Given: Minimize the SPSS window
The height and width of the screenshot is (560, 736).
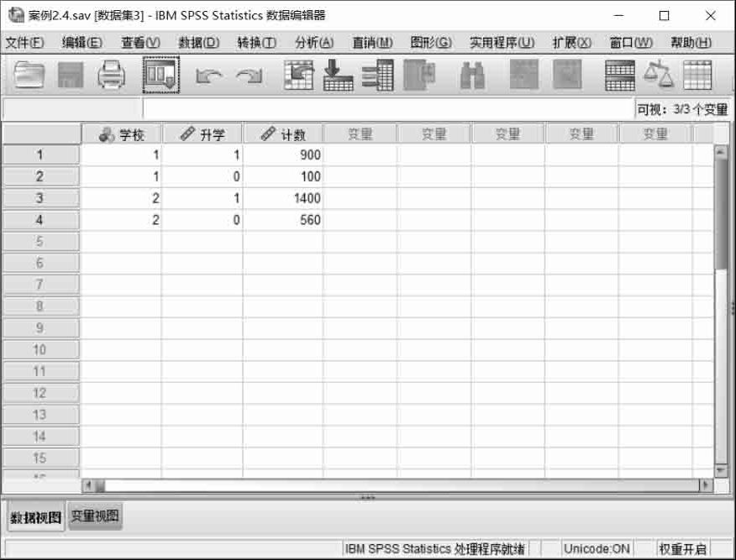Looking at the screenshot, I should click(x=619, y=16).
